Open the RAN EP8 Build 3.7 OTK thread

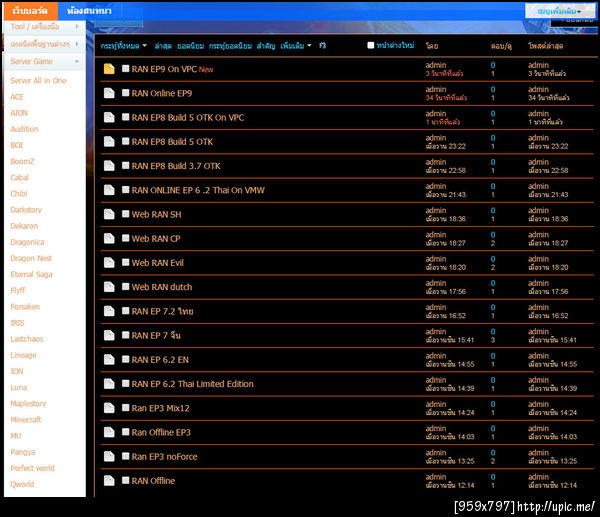176,166
